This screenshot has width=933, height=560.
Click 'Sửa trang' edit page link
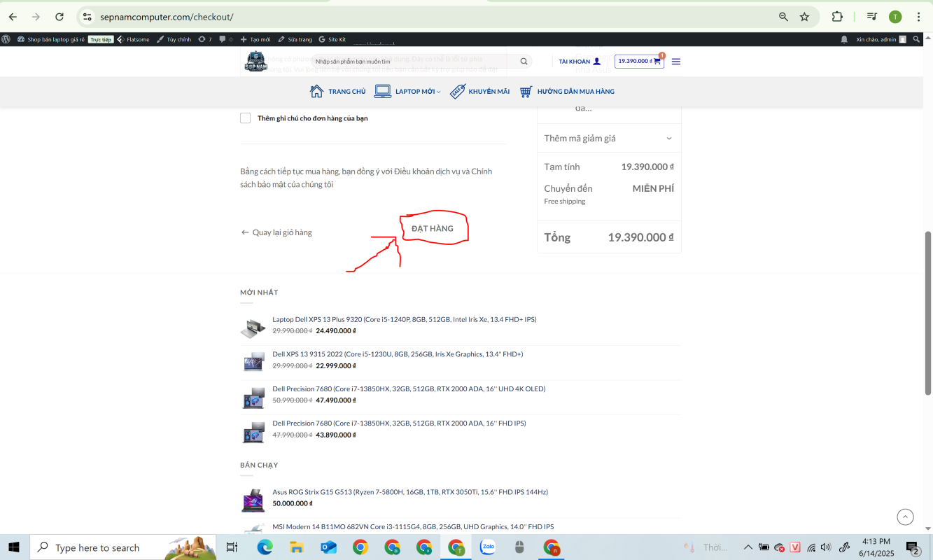tap(295, 39)
